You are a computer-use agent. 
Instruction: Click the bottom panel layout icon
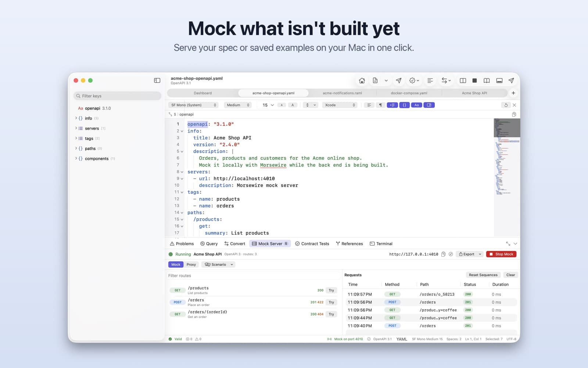pyautogui.click(x=499, y=81)
